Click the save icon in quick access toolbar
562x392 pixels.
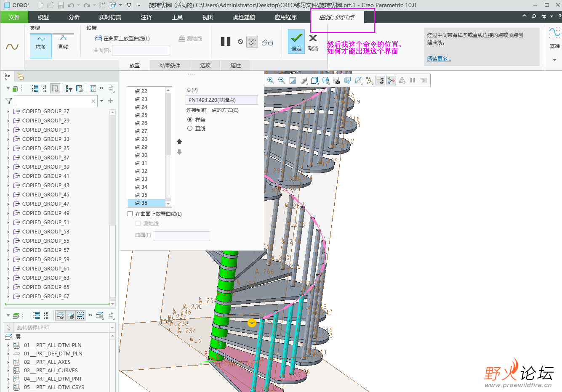pos(61,5)
